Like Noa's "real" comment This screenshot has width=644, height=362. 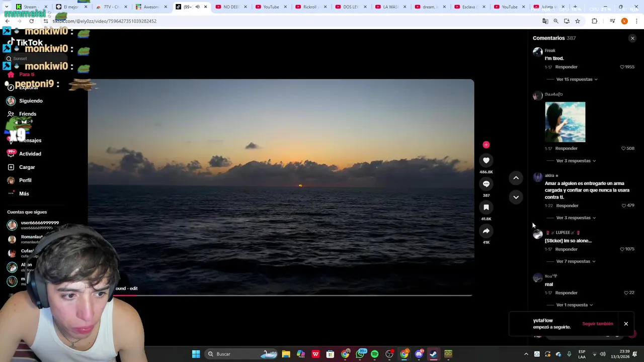point(626,293)
